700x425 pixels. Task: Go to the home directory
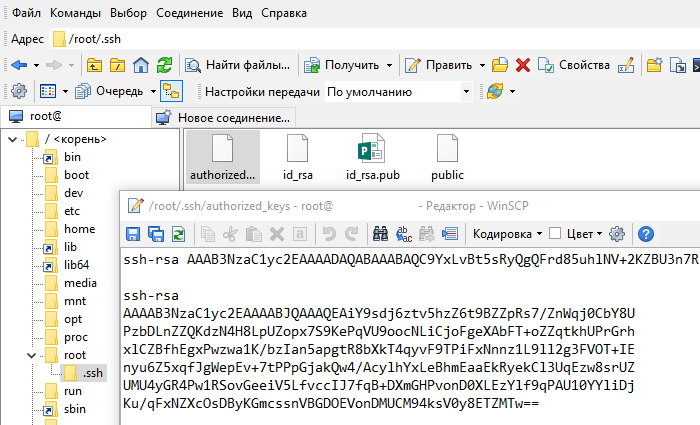pyautogui.click(x=141, y=65)
